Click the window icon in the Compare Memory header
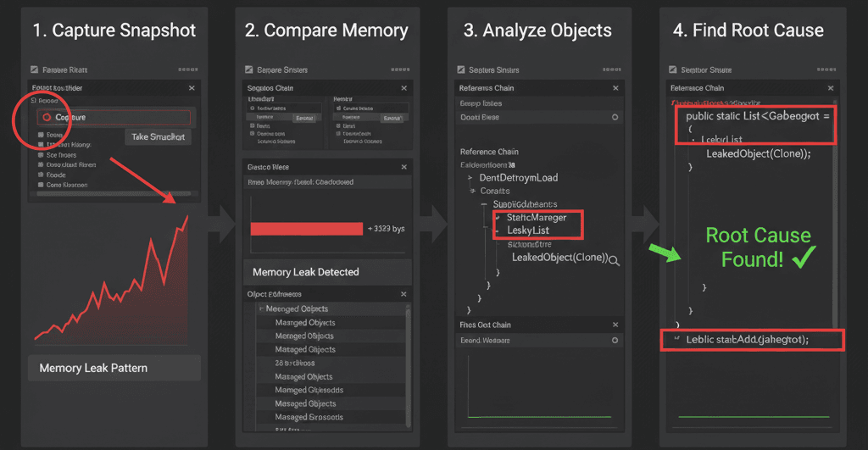Screen dimensions: 868x450 248,69
